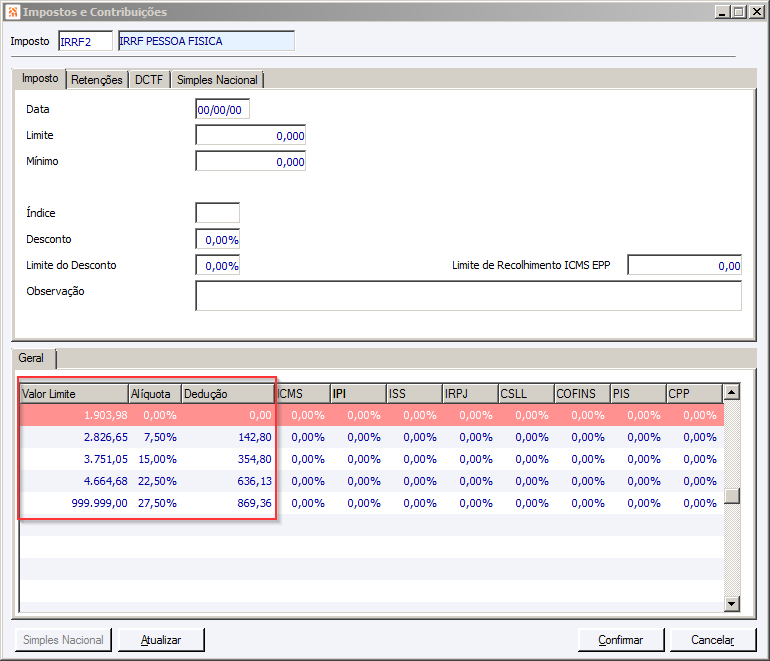This screenshot has height=661, width=770.
Task: Click the table vertical scrollbar thumb
Action: point(732,496)
